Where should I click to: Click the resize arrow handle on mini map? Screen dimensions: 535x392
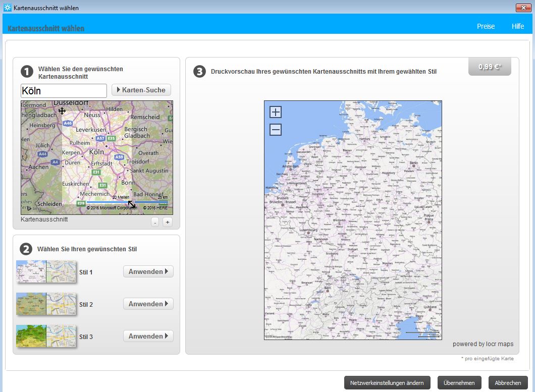pyautogui.click(x=131, y=204)
